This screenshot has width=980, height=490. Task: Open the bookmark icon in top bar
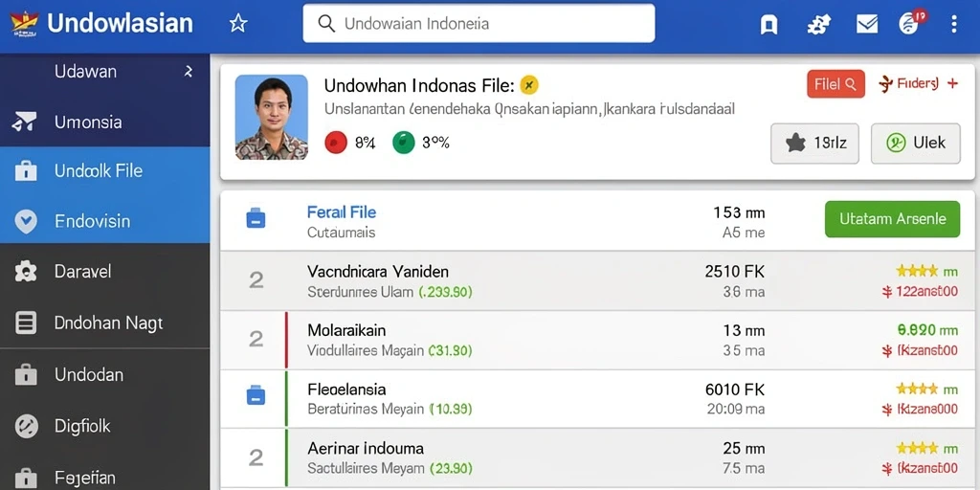(768, 24)
